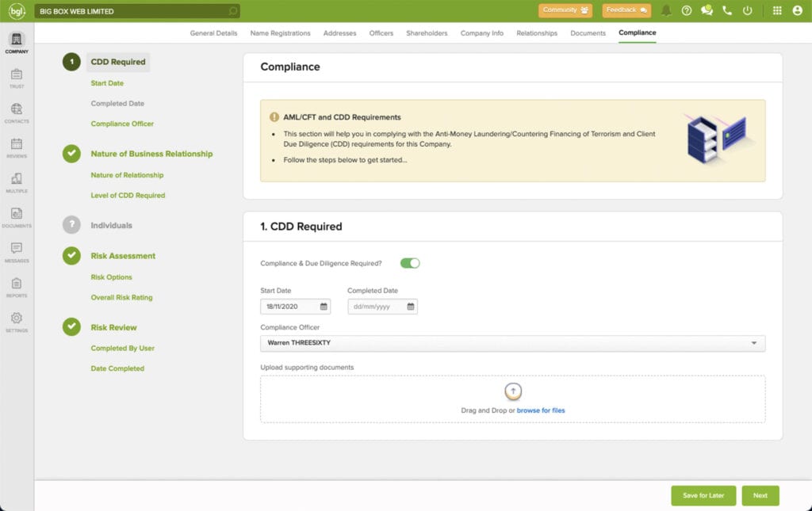Navigate to Documents via sidebar icon
Image resolution: width=812 pixels, height=511 pixels.
pyautogui.click(x=17, y=215)
